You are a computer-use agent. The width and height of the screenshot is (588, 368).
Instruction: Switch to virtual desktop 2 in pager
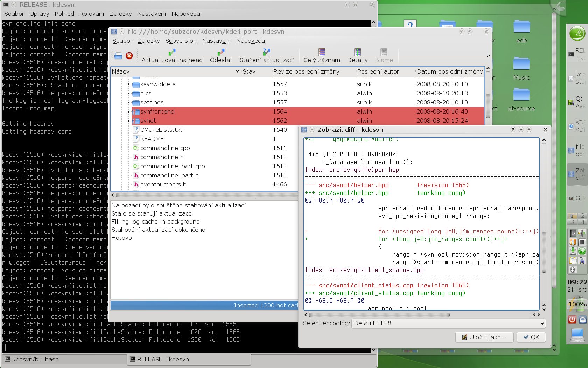coord(582,216)
